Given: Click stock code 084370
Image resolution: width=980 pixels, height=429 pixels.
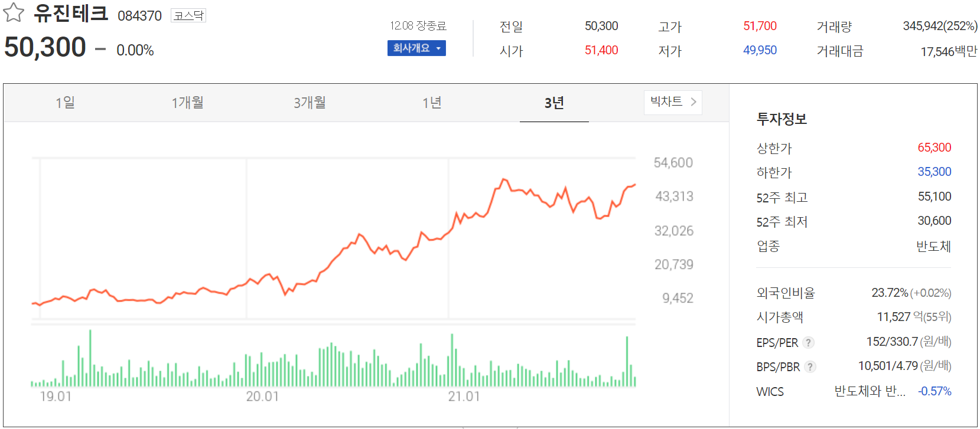Looking at the screenshot, I should pyautogui.click(x=139, y=16).
